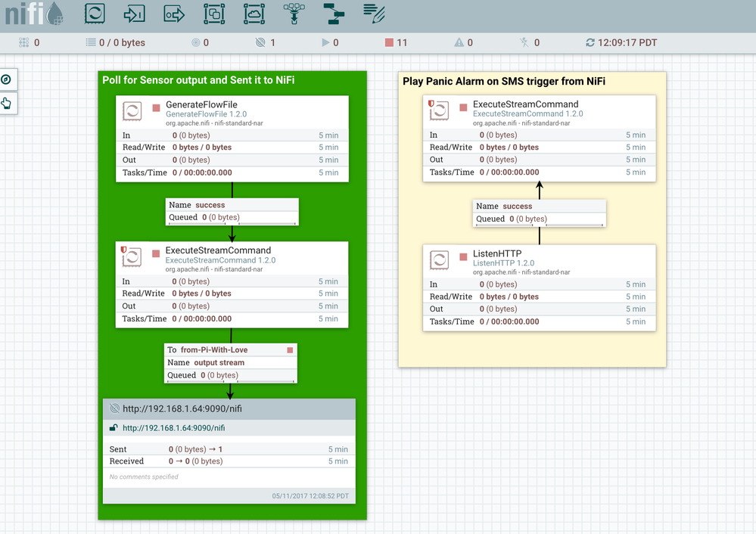
Task: Select the GenerateFlowFile processor
Action: (x=232, y=139)
